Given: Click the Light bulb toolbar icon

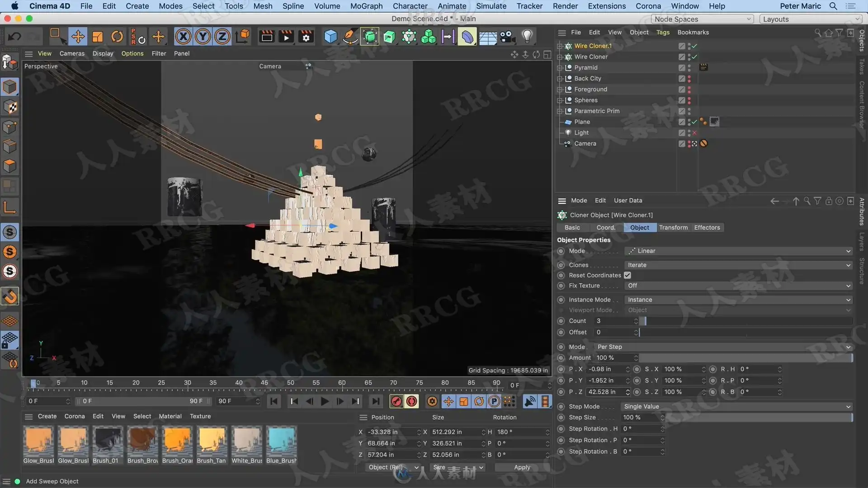Looking at the screenshot, I should (x=527, y=37).
